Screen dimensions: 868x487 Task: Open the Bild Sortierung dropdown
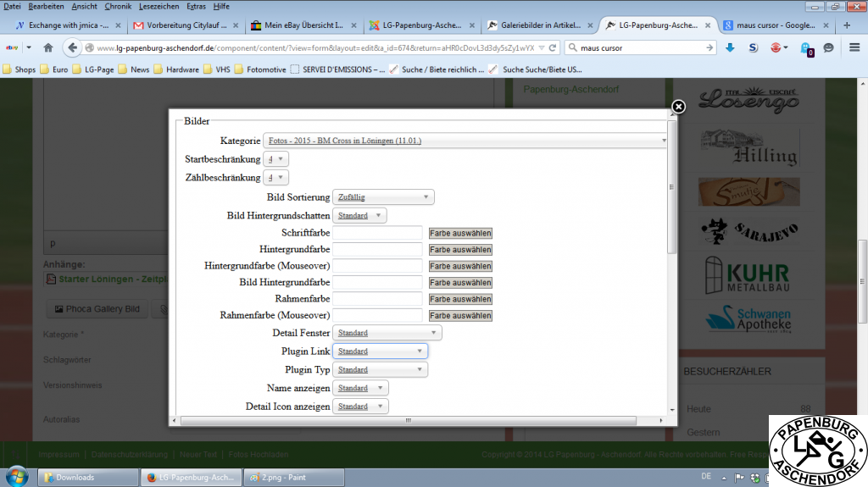tap(383, 197)
